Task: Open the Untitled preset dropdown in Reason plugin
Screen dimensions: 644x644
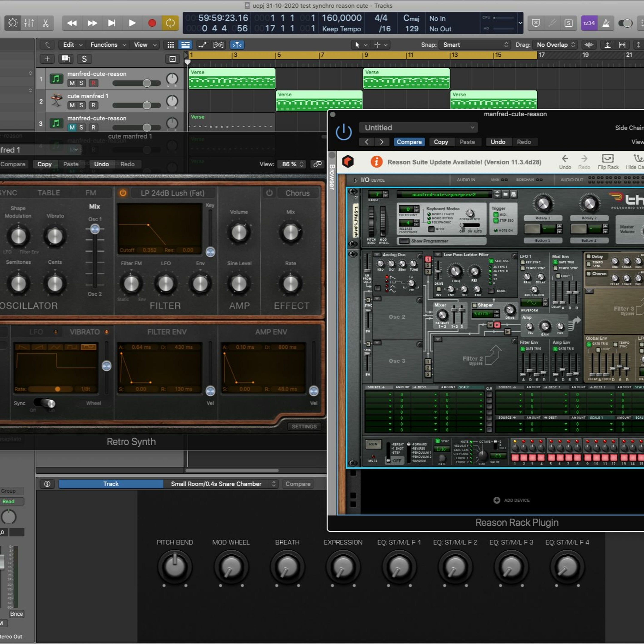Action: [418, 128]
